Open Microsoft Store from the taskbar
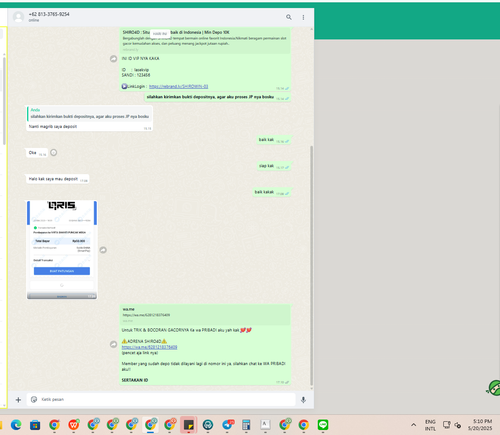The image size is (500, 435). pos(35,425)
